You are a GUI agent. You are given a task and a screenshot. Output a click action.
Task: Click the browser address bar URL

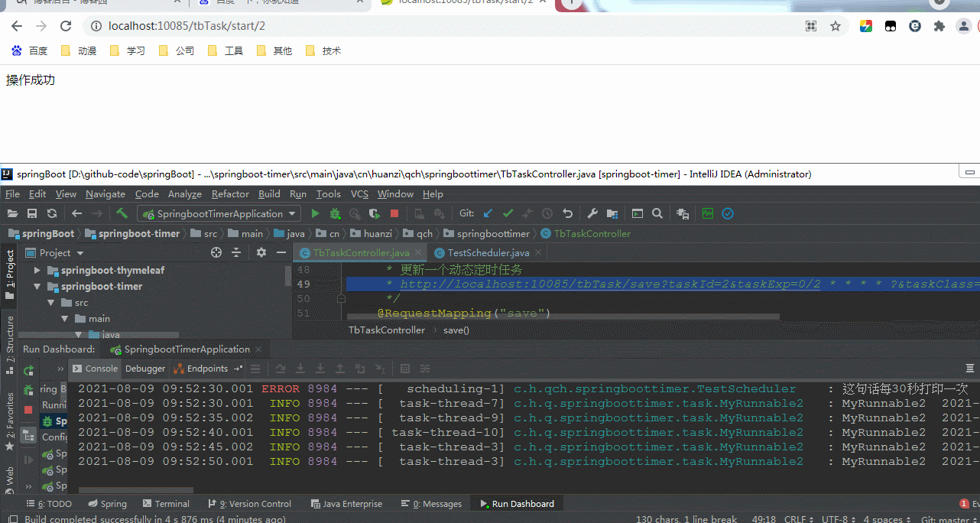[x=187, y=26]
